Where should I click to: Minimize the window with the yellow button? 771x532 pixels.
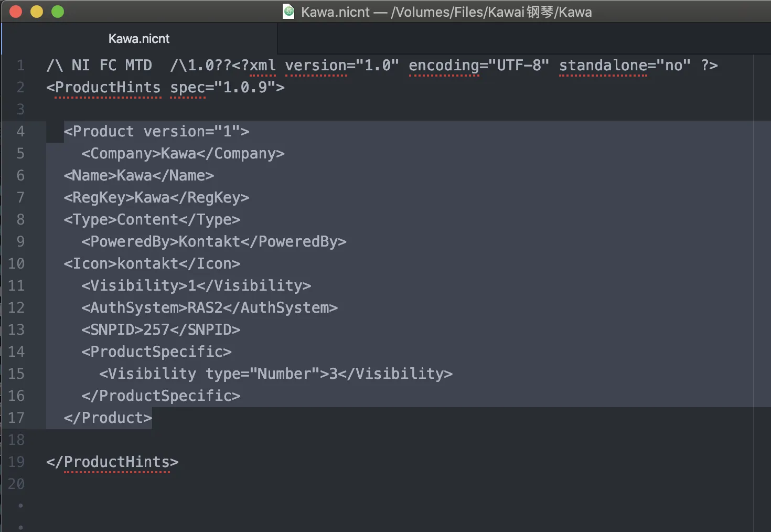pos(37,12)
